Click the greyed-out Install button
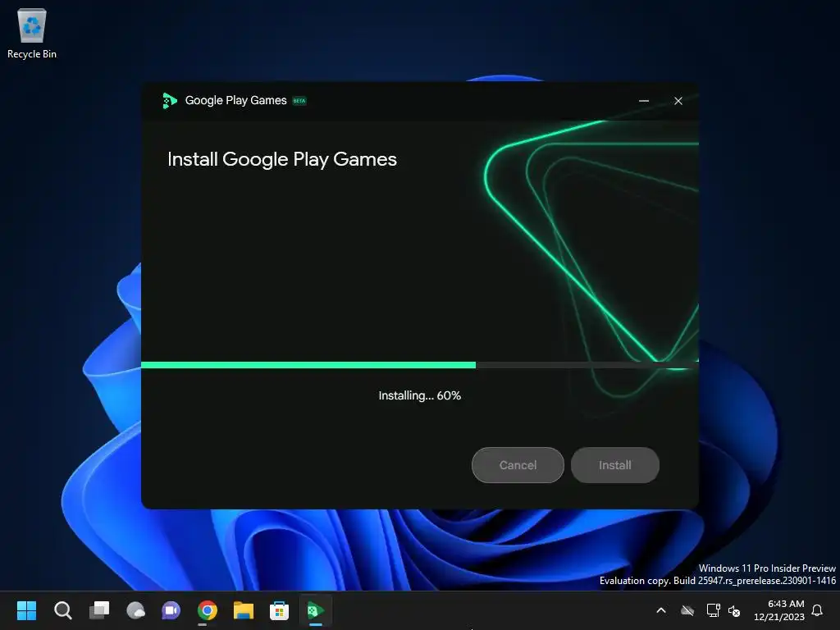This screenshot has height=630, width=840. click(614, 465)
